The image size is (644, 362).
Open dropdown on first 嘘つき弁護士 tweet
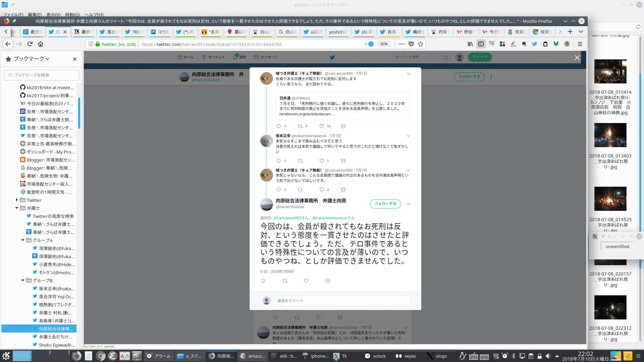click(x=408, y=74)
